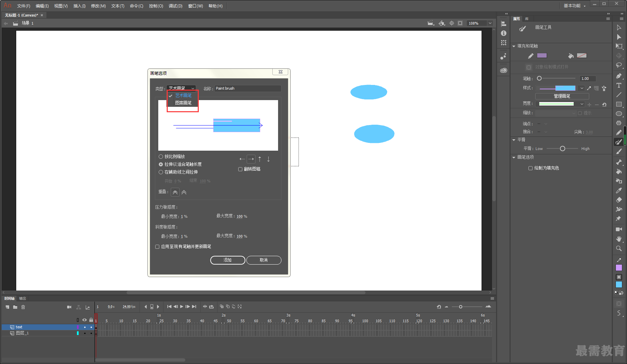Click the 管理画笔 button
The height and width of the screenshot is (364, 627).
click(562, 96)
